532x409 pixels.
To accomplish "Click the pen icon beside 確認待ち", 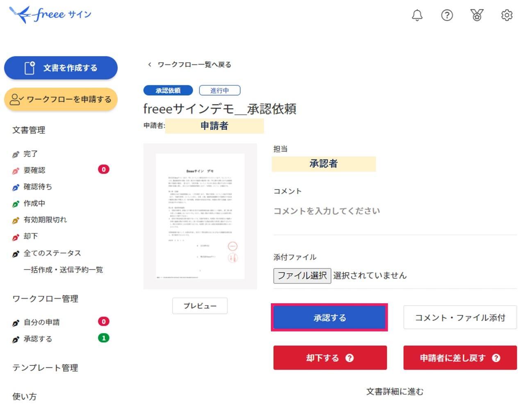I will (16, 187).
